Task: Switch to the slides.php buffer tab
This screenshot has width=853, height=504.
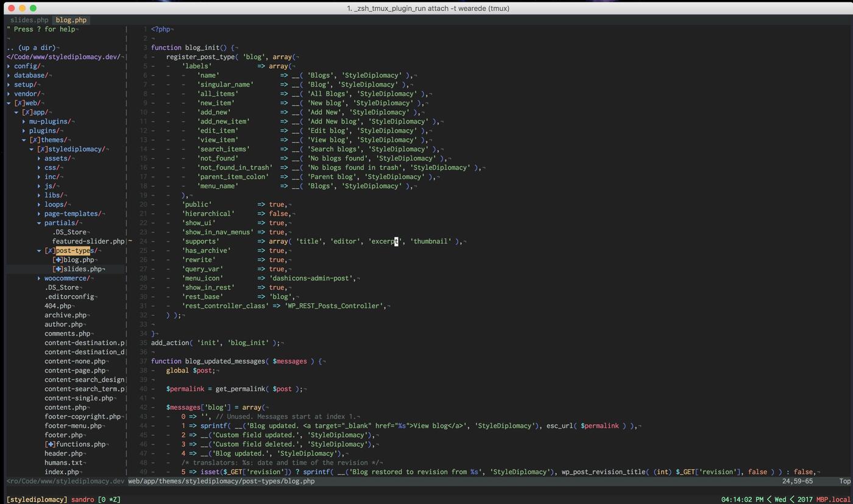Action: [29, 19]
